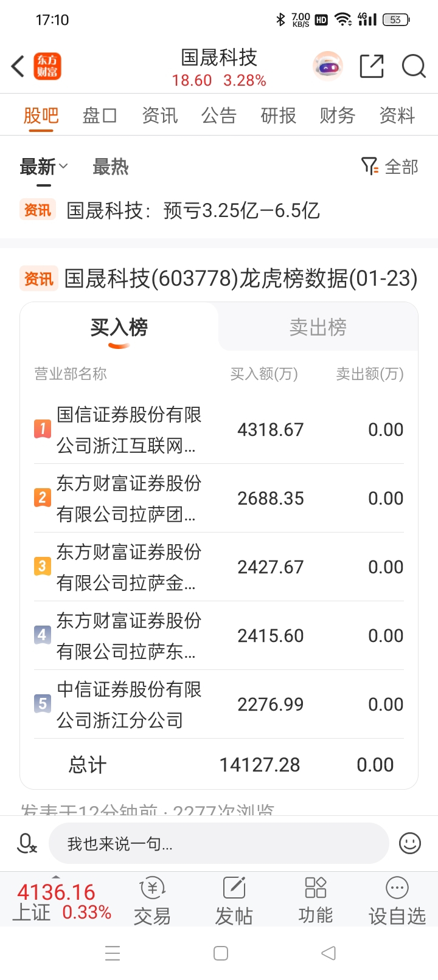Switch to 卖出榜 tab
Image resolution: width=438 pixels, height=980 pixels.
coord(318,327)
